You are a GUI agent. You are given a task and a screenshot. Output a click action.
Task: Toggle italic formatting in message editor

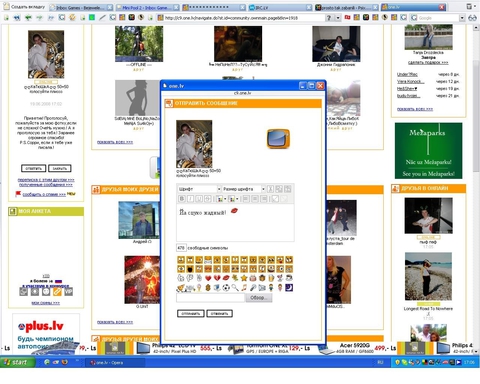pos(190,199)
